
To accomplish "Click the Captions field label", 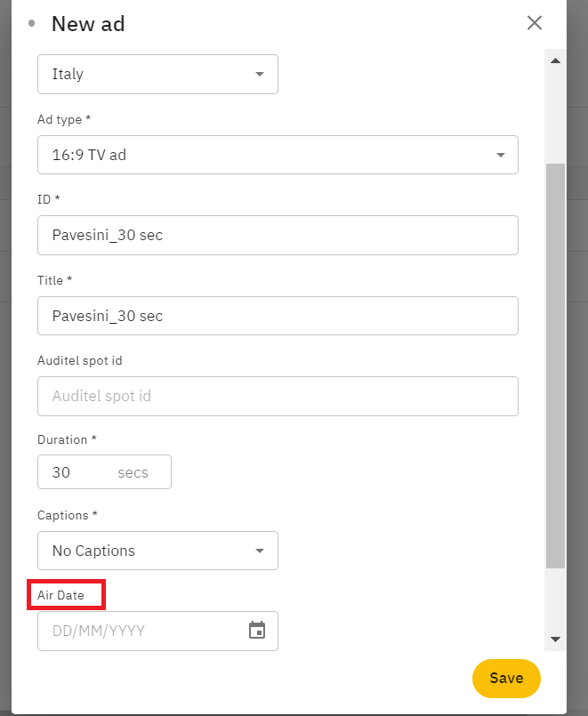I will coord(68,515).
